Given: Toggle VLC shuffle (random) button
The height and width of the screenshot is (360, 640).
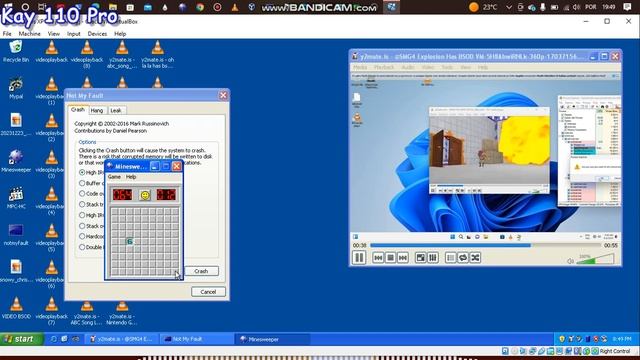Looking at the screenshot, I should tap(475, 258).
